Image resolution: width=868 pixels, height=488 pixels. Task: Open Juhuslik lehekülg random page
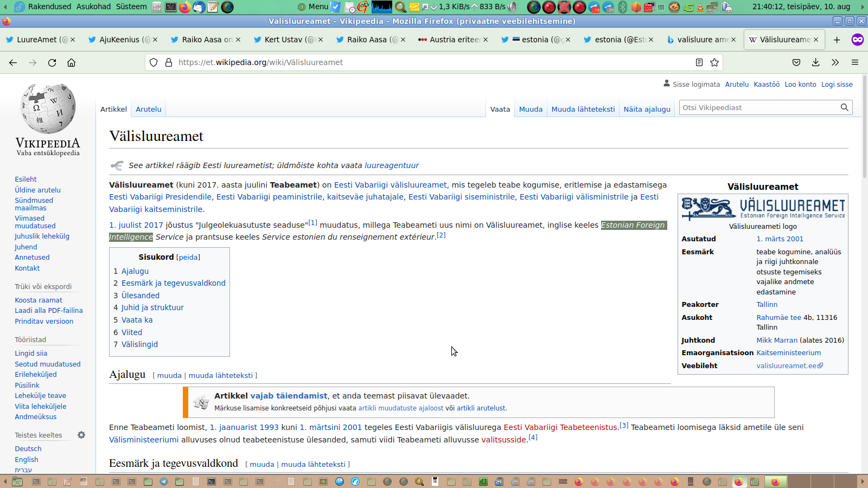point(42,236)
